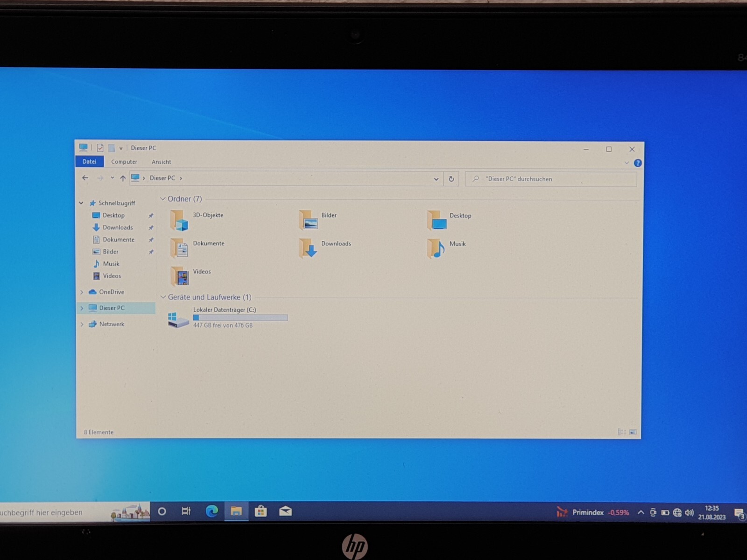
Task: Show hidden system tray icons
Action: [x=641, y=513]
